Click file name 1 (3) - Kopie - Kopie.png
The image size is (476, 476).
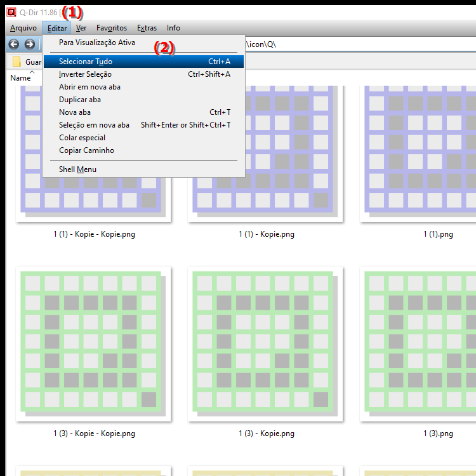94,433
